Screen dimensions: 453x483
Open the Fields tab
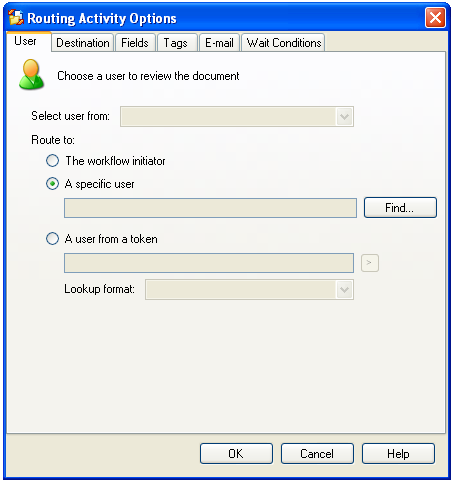pos(135,43)
